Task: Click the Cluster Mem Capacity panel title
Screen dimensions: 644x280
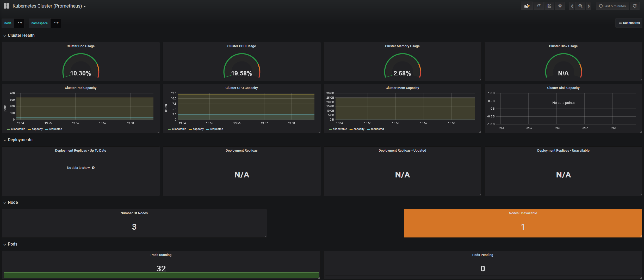Action: [402, 88]
